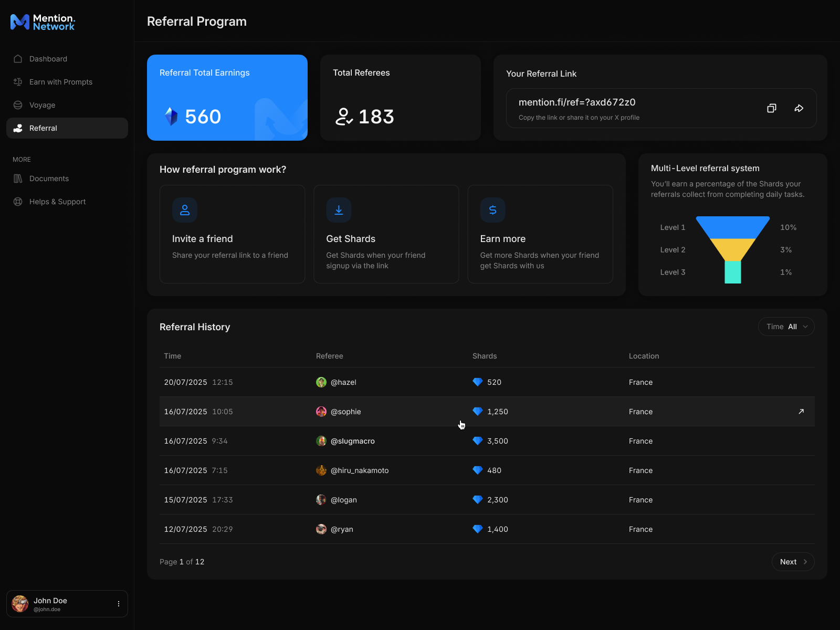The height and width of the screenshot is (630, 840).
Task: Click the Total Referees 183 value
Action: pyautogui.click(x=376, y=117)
